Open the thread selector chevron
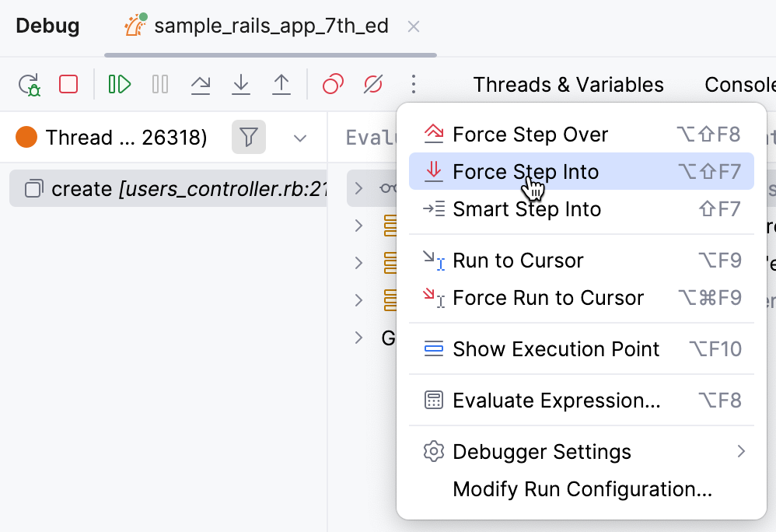Image resolution: width=776 pixels, height=532 pixels. [300, 137]
